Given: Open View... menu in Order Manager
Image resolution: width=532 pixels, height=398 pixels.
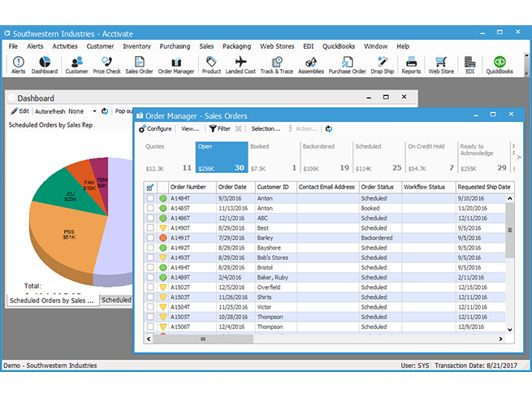Looking at the screenshot, I should click(x=190, y=129).
